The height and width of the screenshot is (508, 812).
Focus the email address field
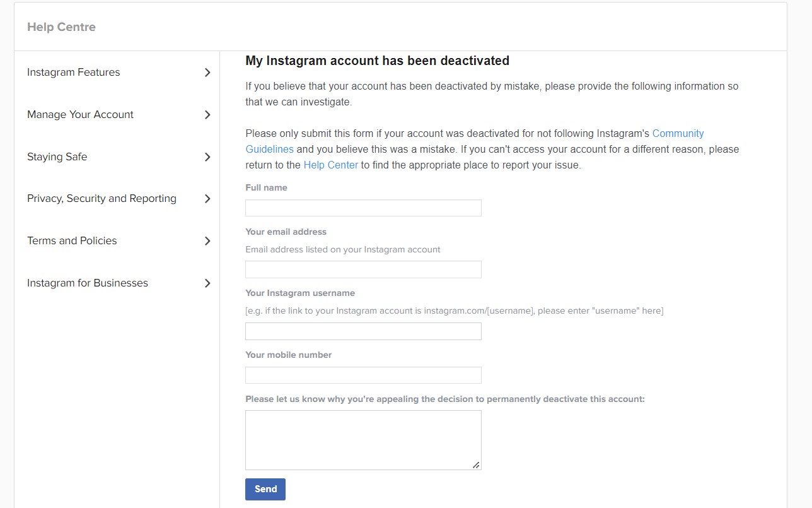[x=363, y=269]
